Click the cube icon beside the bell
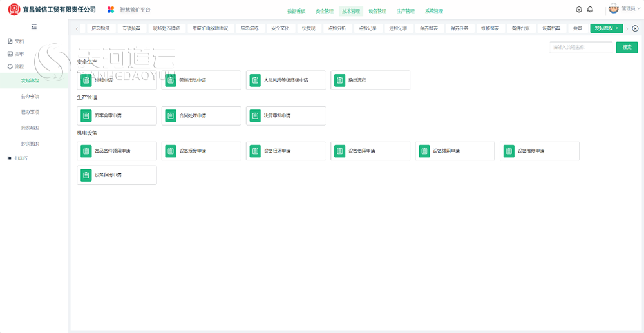644x333 pixels. (x=579, y=10)
